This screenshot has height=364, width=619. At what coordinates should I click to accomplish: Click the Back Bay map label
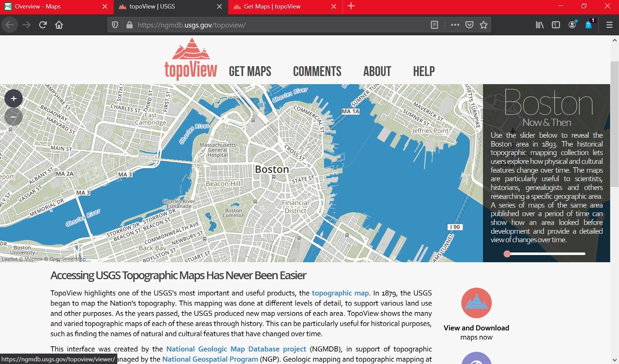tap(153, 248)
